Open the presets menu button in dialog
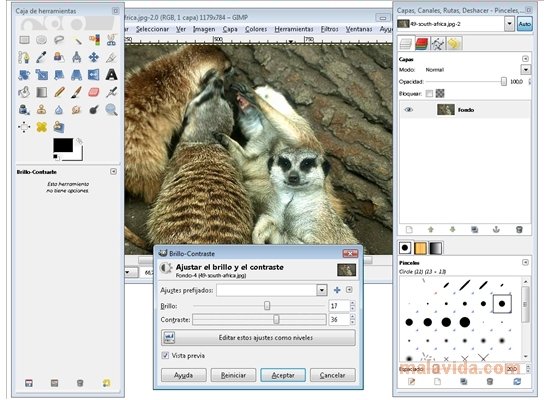 349,290
